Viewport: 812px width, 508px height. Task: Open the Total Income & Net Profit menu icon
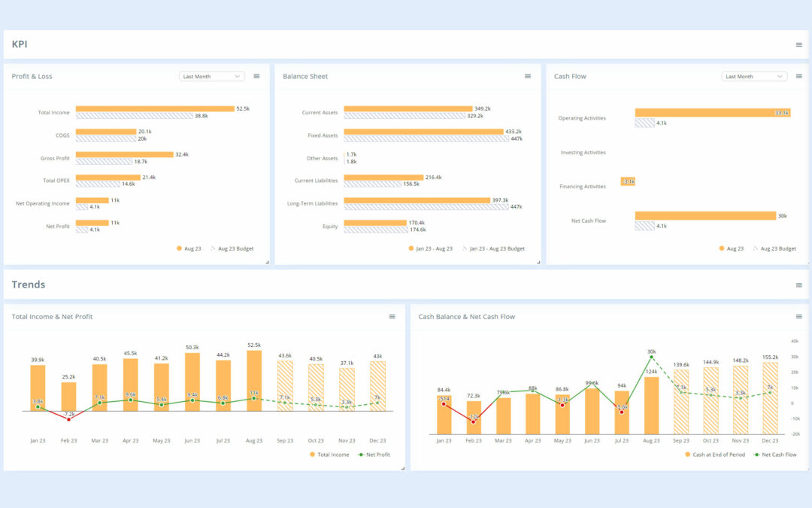click(x=392, y=316)
